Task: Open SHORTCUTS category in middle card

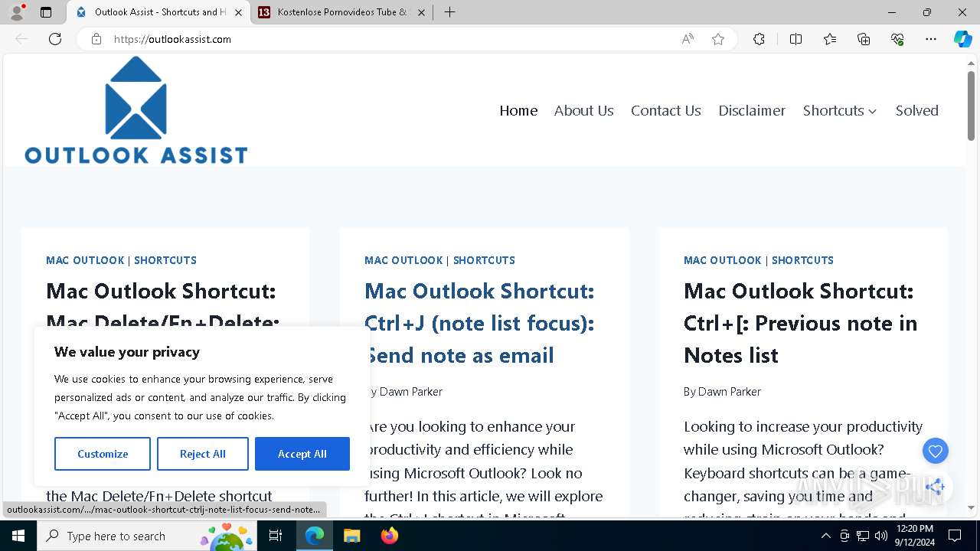Action: point(484,260)
